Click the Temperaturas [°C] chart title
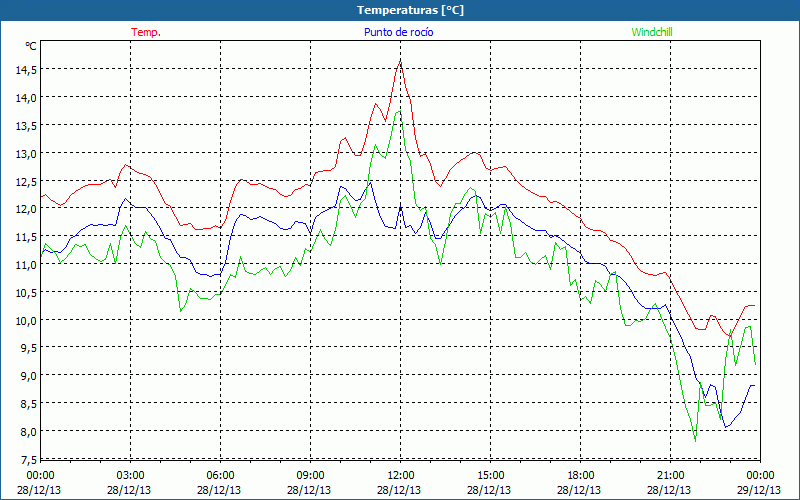Image resolution: width=800 pixels, height=500 pixels. pyautogui.click(x=410, y=10)
